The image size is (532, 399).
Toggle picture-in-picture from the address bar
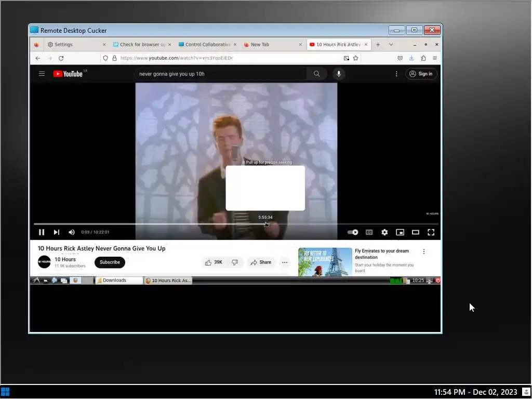347,58
